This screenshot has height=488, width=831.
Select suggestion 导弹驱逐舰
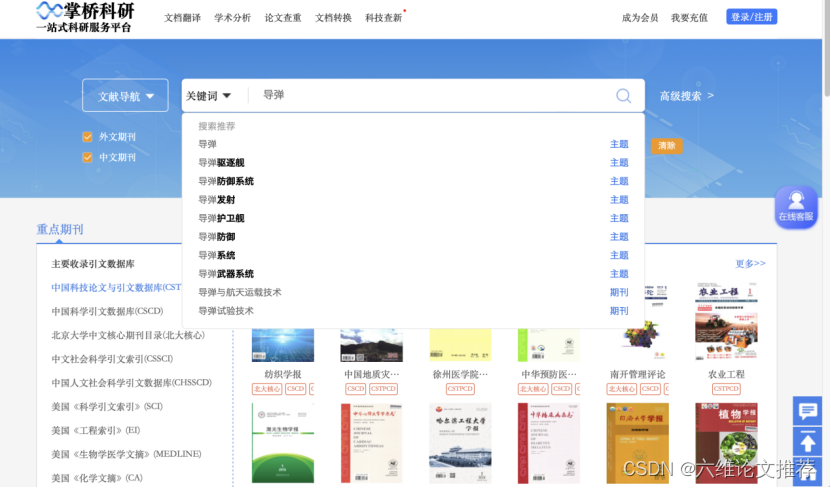pos(413,163)
